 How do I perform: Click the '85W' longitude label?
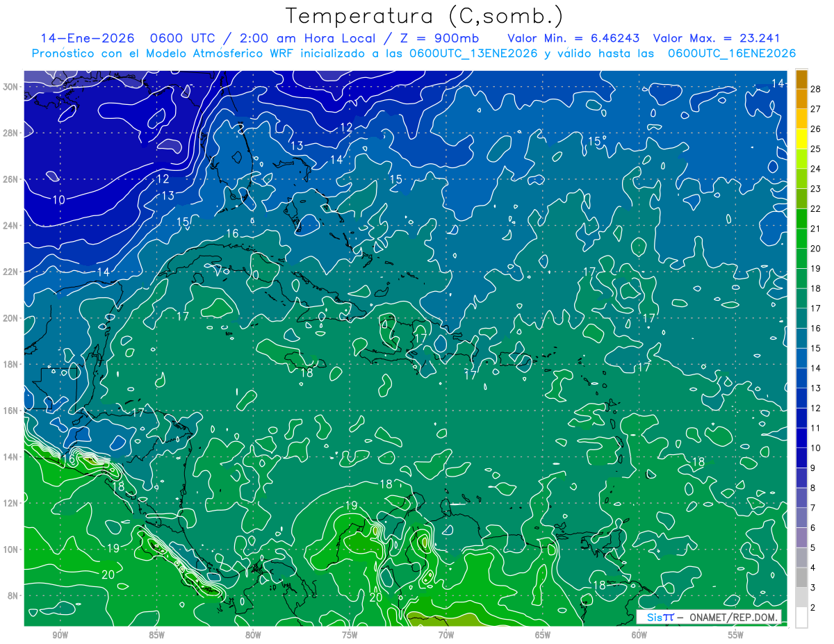tap(156, 635)
